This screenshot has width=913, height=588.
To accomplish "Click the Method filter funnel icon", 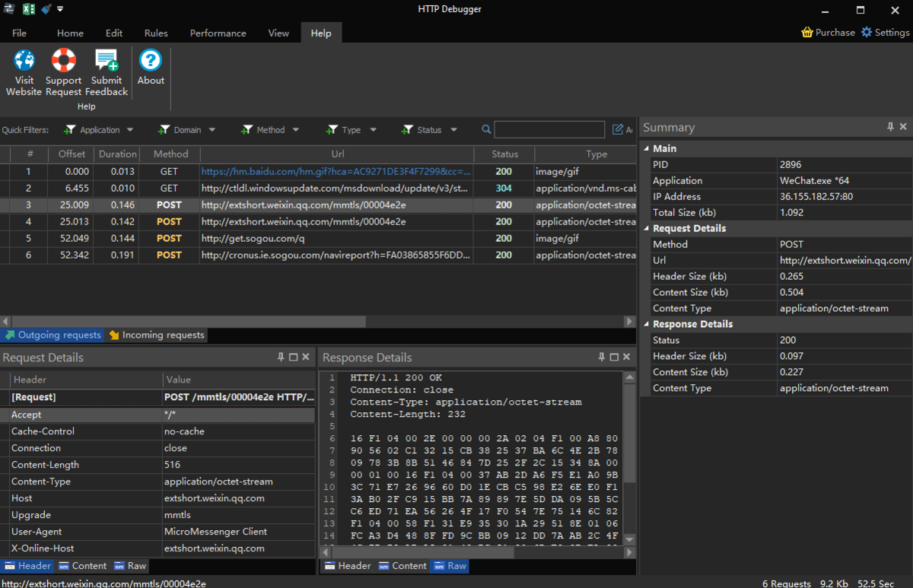I will point(247,130).
